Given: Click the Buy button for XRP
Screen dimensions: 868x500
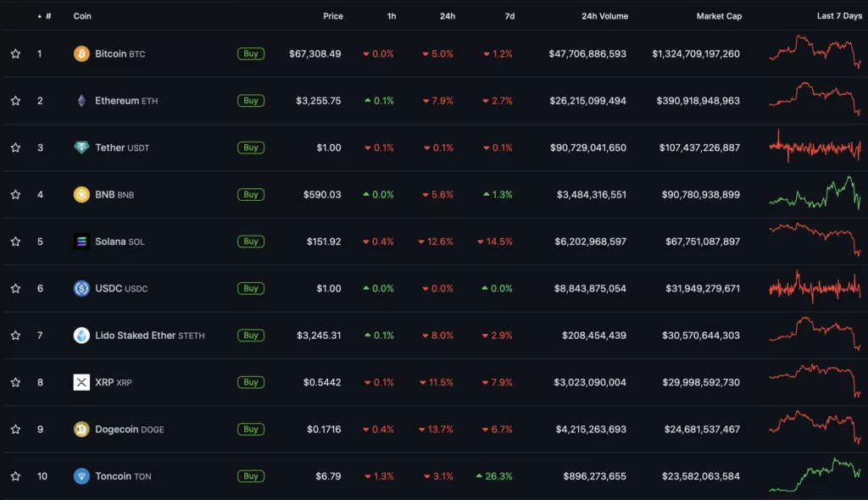Looking at the screenshot, I should [251, 382].
